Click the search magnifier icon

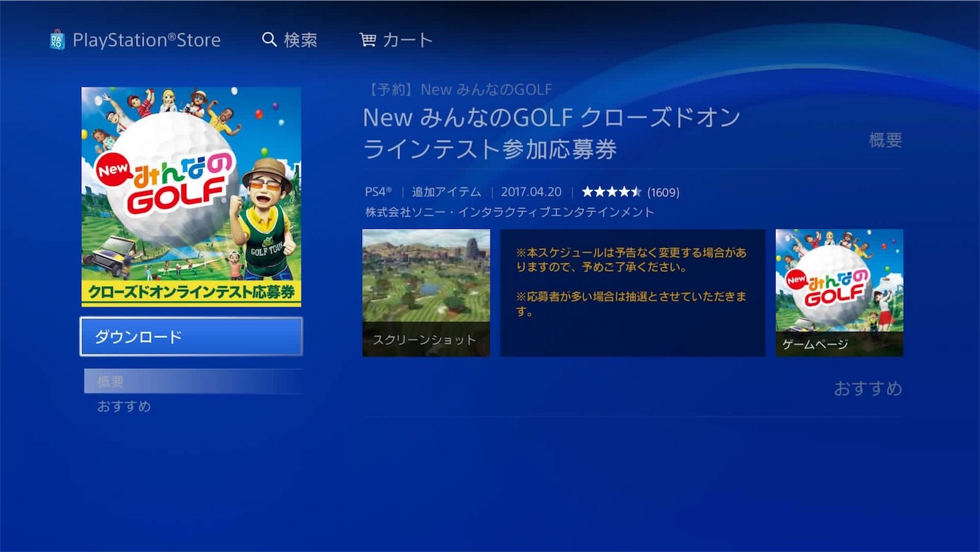[x=269, y=39]
